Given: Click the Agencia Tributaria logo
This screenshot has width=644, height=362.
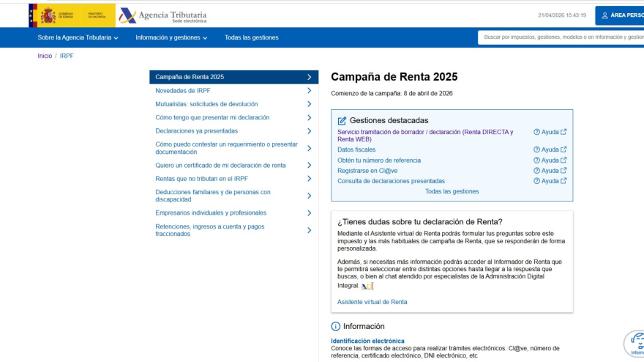Looking at the screenshot, I should (163, 15).
